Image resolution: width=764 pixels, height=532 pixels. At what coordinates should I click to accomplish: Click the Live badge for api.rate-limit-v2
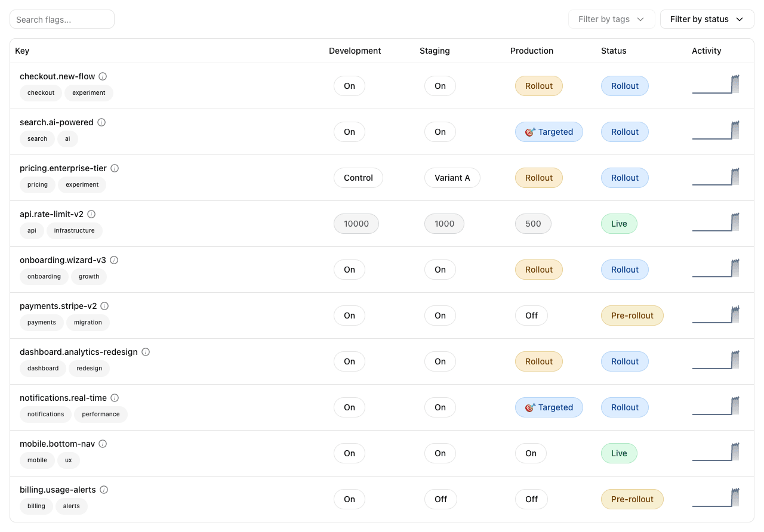pos(619,224)
